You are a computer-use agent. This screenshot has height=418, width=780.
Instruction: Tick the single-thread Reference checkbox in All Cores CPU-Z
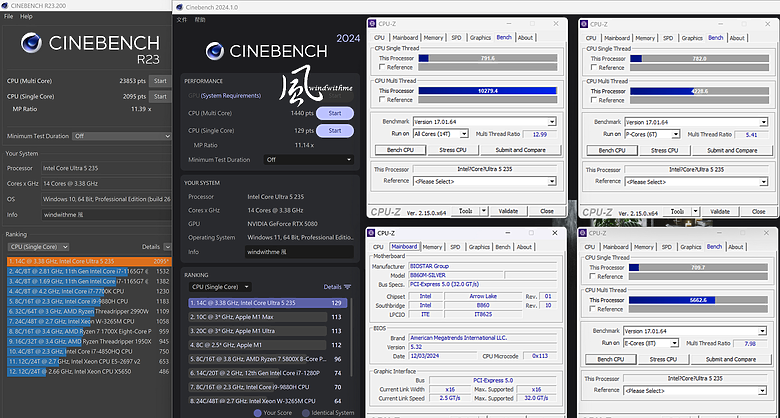pos(382,67)
